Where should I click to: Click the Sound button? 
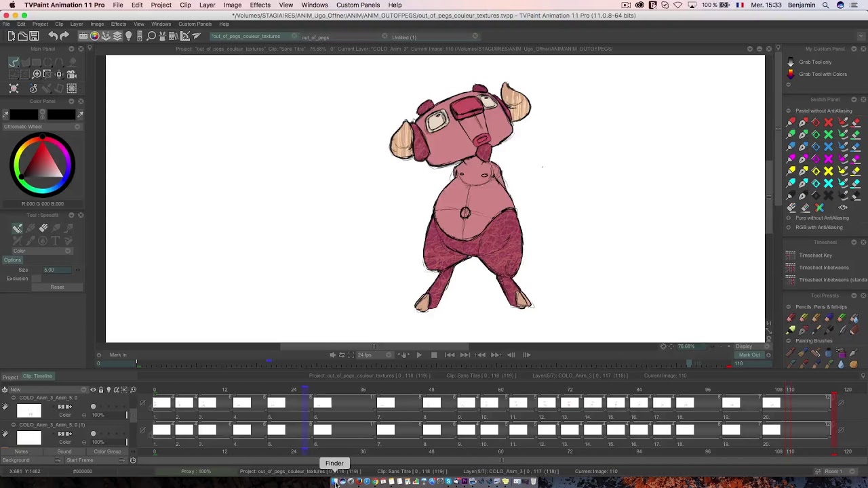(64, 451)
